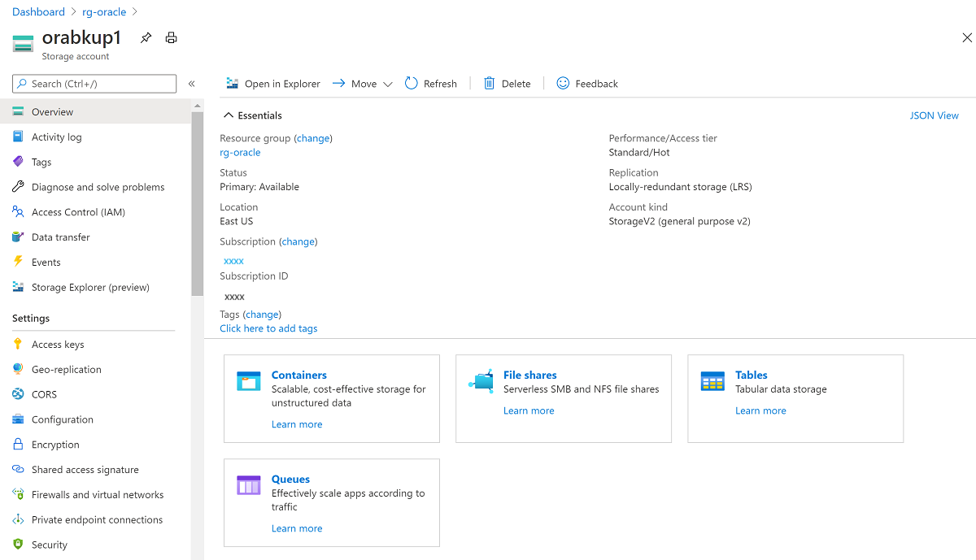The height and width of the screenshot is (560, 976).
Task: Click the Refresh circular arrow icon
Action: [x=412, y=84]
